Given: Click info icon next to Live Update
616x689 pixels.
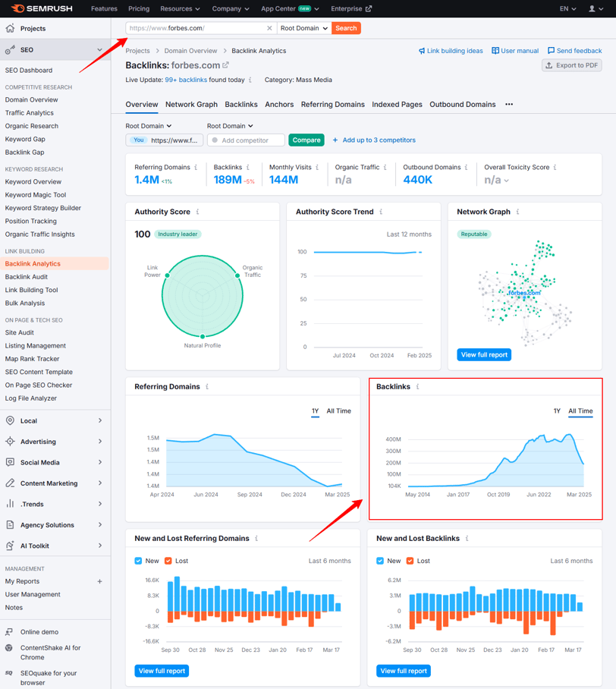Looking at the screenshot, I should (x=250, y=80).
